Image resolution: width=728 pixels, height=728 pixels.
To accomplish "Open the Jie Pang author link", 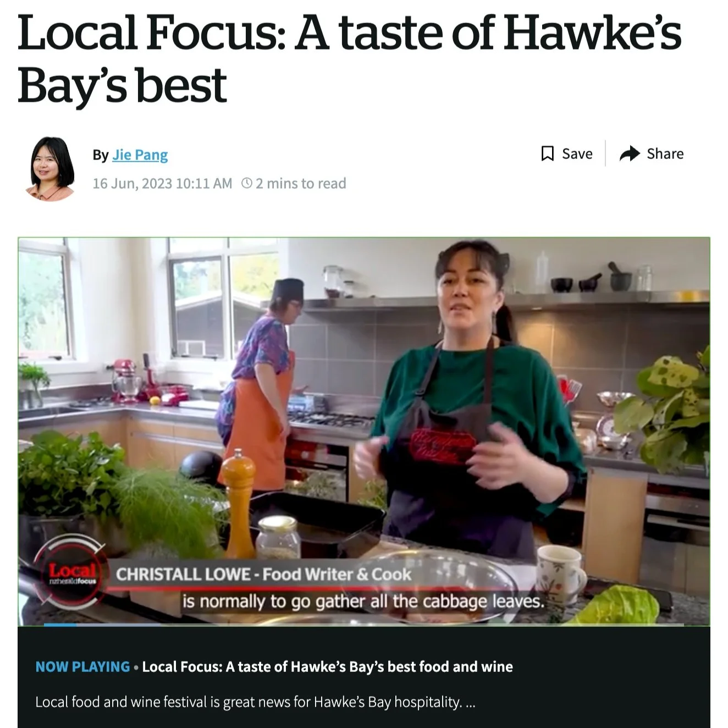I will click(140, 155).
